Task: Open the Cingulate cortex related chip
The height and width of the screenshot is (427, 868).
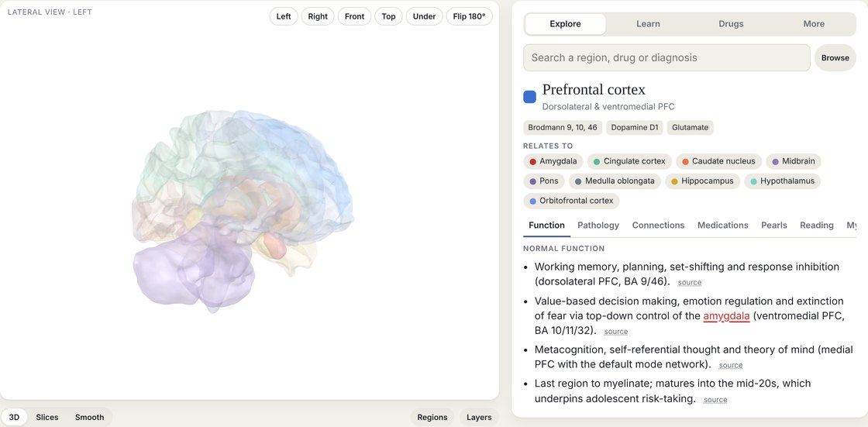Action: click(x=629, y=161)
